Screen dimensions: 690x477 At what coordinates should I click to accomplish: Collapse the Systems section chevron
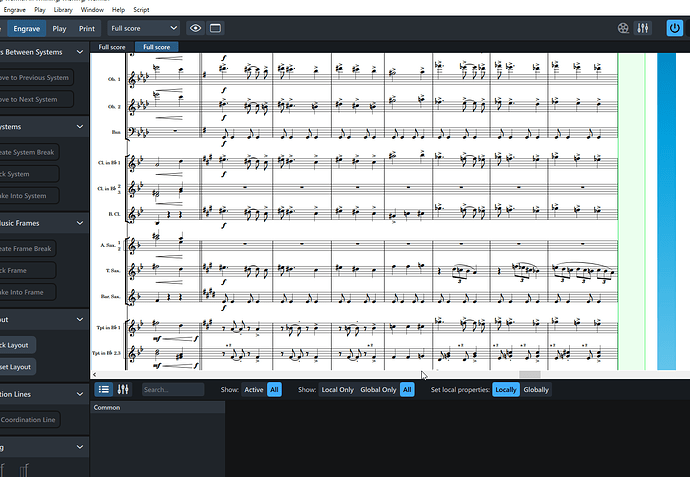click(x=80, y=127)
